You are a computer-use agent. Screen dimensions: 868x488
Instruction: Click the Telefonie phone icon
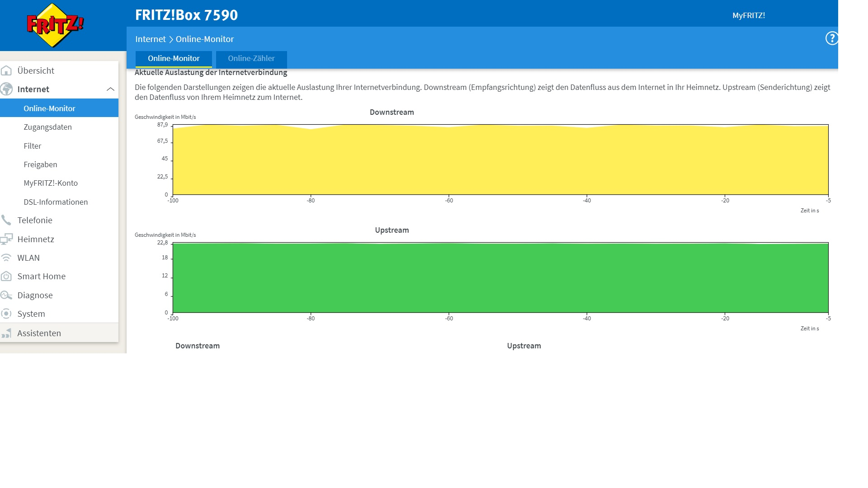[x=6, y=220]
